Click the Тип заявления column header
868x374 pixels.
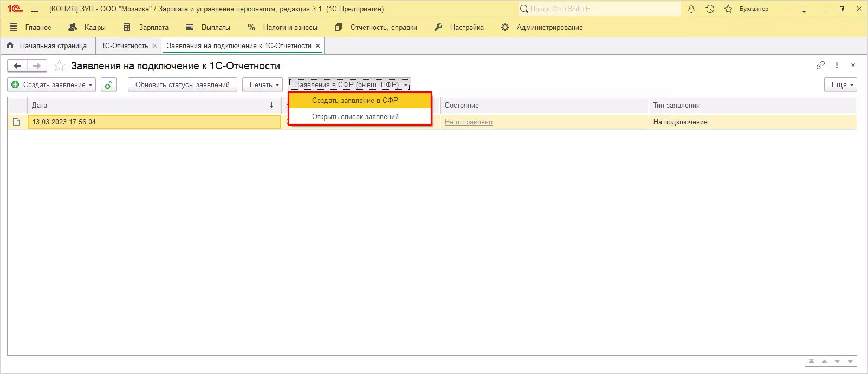tap(753, 105)
